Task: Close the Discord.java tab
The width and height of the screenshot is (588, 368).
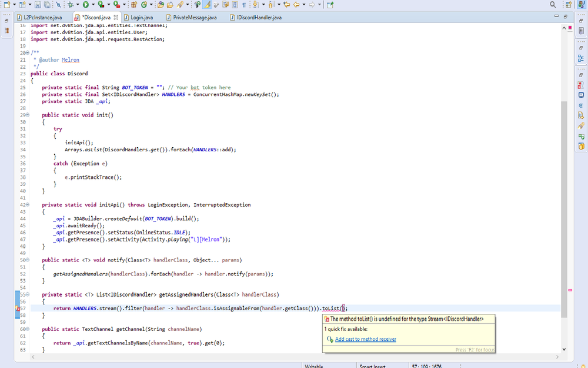Action: click(x=116, y=18)
